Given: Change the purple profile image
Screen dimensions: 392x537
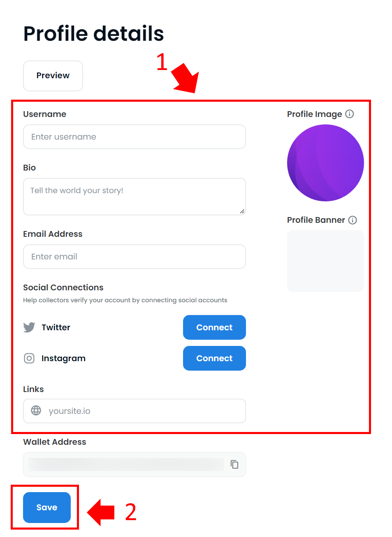Looking at the screenshot, I should point(325,163).
